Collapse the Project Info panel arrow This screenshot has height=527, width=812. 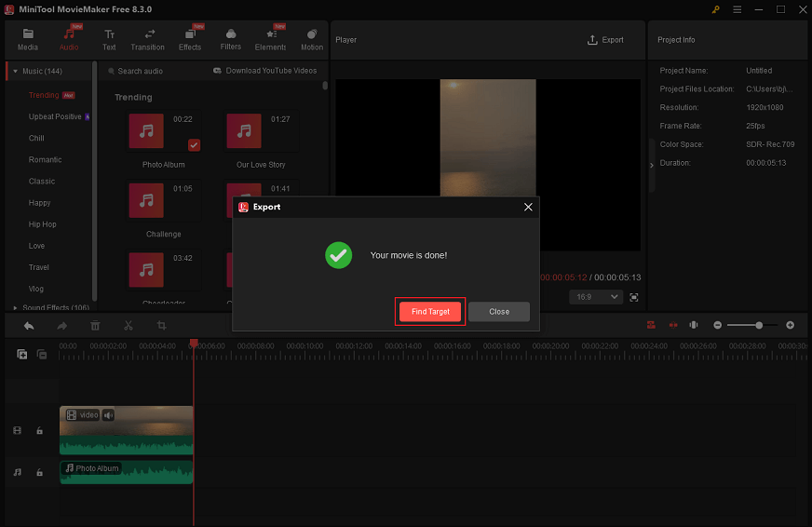(x=652, y=165)
